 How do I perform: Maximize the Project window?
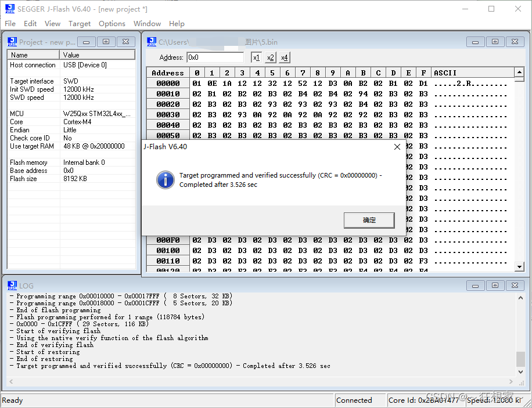[106, 42]
